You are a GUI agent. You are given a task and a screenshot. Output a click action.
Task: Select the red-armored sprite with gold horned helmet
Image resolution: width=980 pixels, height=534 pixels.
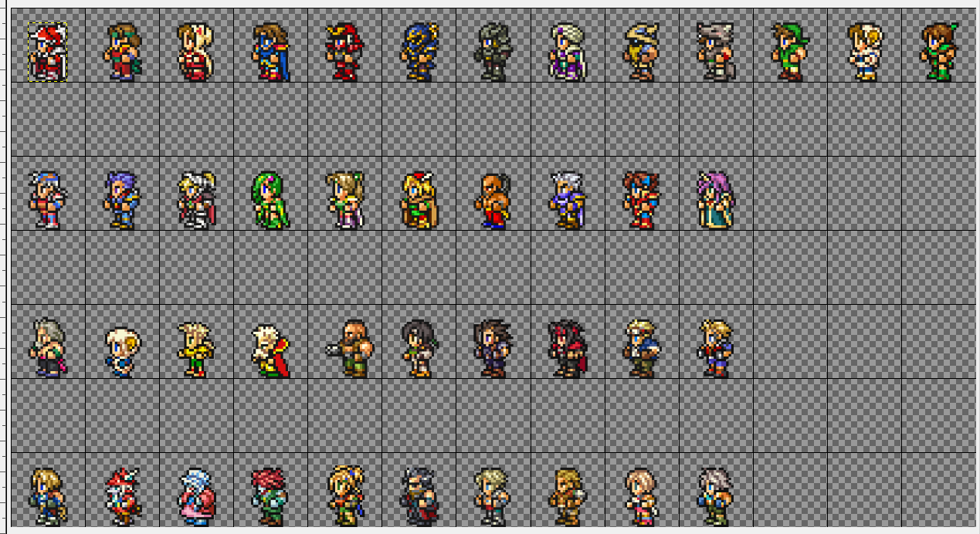coord(344,52)
